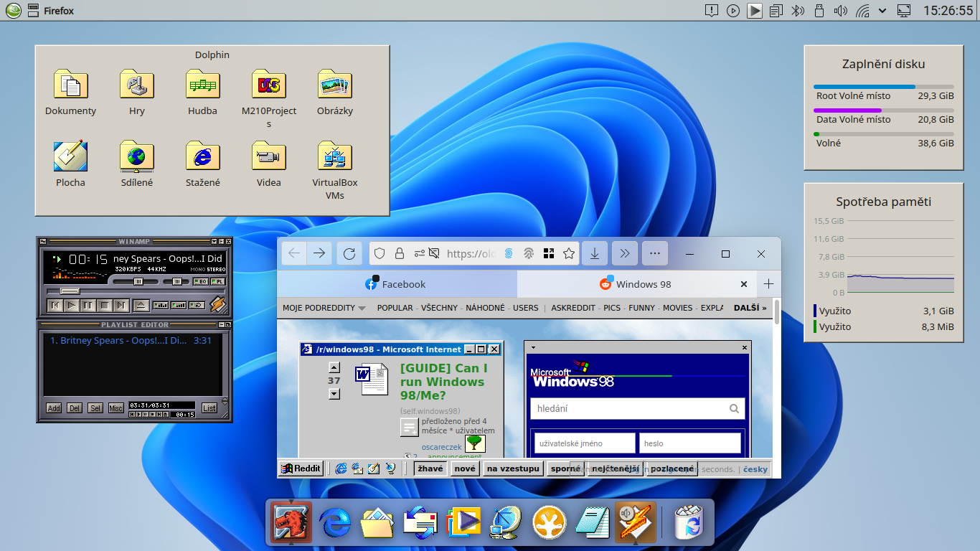Launch Winamp from the dock lightning icon
The width and height of the screenshot is (980, 551).
click(x=634, y=522)
